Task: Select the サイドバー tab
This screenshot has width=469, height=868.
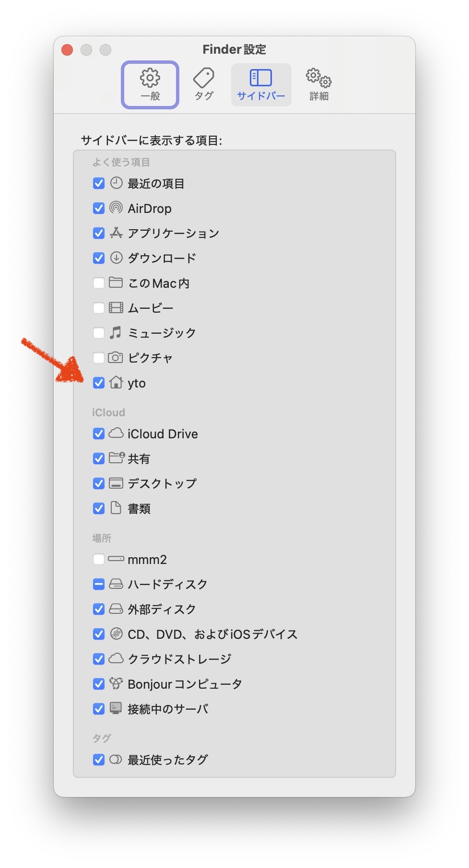Action: tap(261, 85)
